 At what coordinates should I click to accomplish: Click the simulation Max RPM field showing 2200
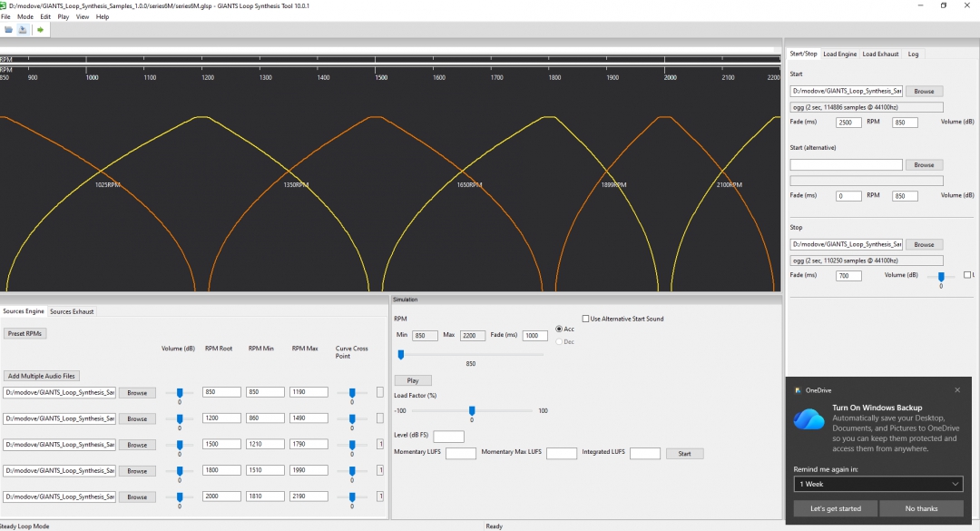point(472,336)
